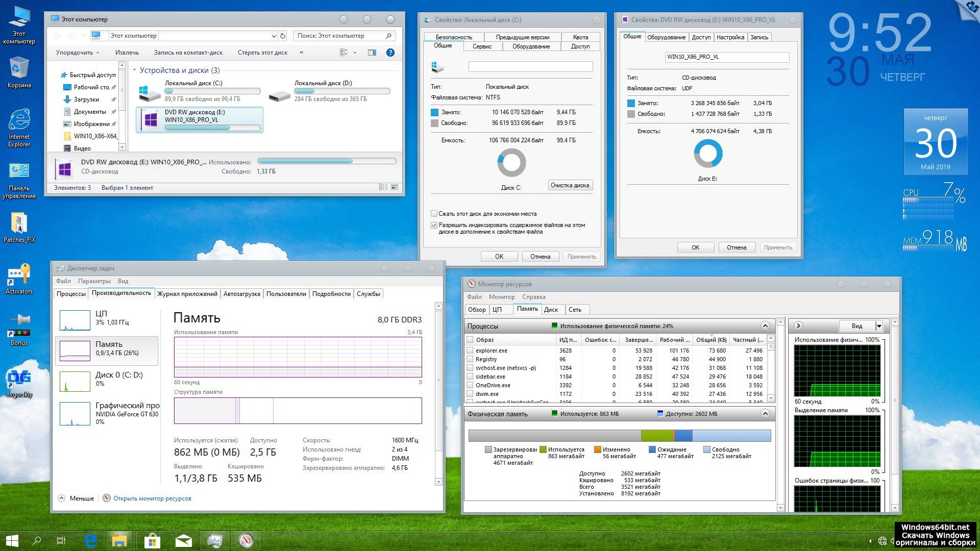Viewport: 980px width, 551px height.
Task: Collapse Devices and drives group
Action: [x=135, y=70]
